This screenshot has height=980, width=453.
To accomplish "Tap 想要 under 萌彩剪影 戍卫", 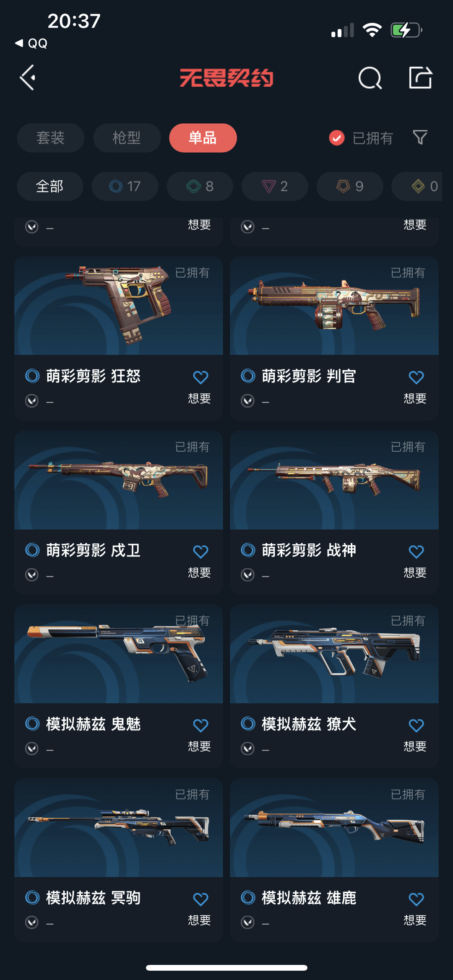I will [199, 572].
